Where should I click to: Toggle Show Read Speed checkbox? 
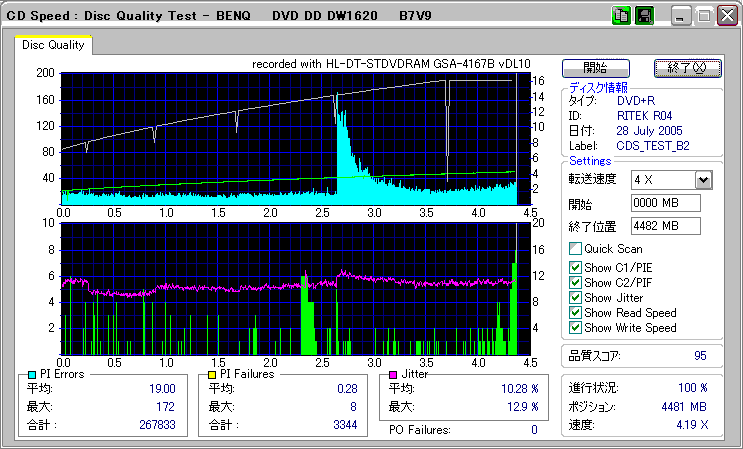pos(575,313)
